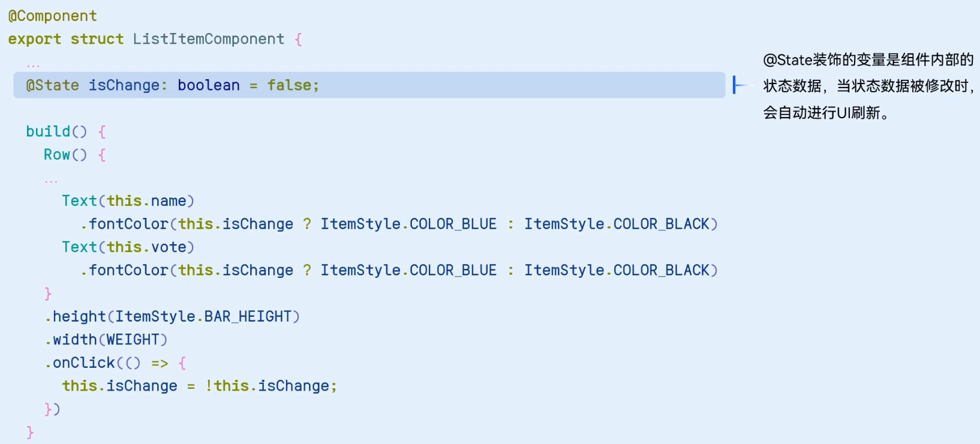The image size is (980, 444).
Task: Click the false default value
Action: 289,85
